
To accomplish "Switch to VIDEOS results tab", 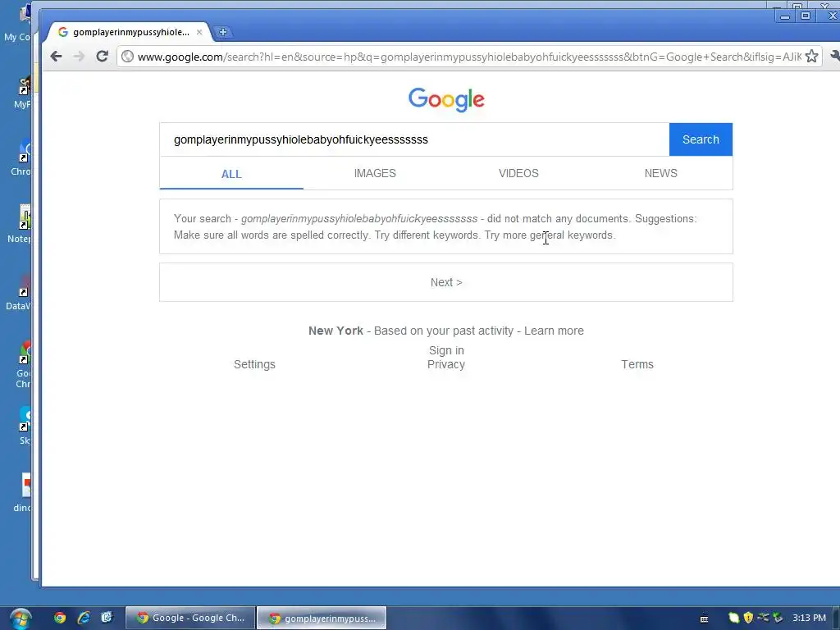I will tap(518, 173).
